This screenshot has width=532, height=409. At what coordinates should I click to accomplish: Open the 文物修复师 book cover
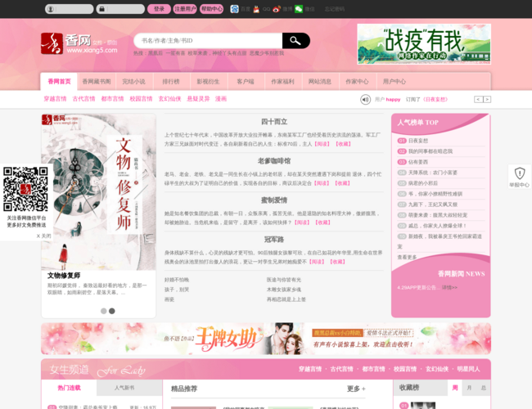pos(99,192)
